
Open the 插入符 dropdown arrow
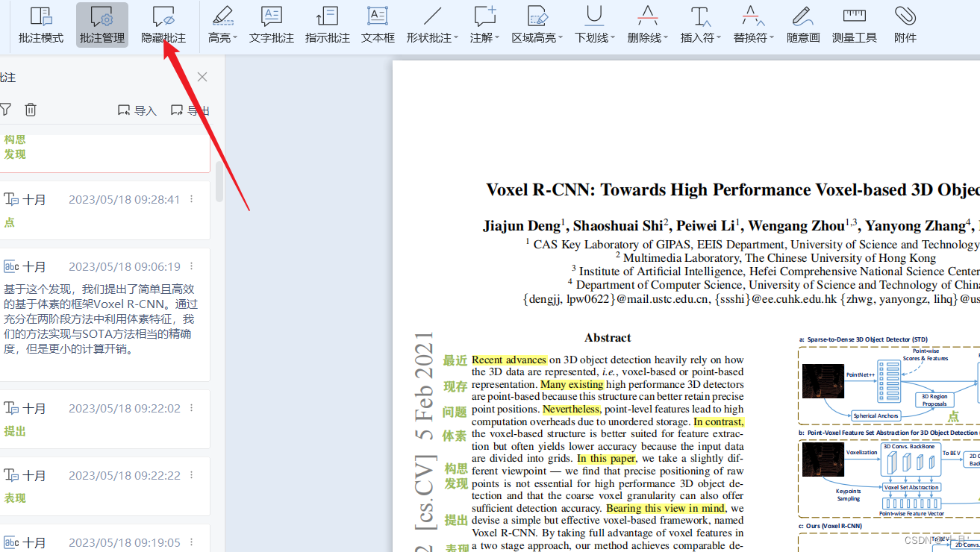pos(719,37)
